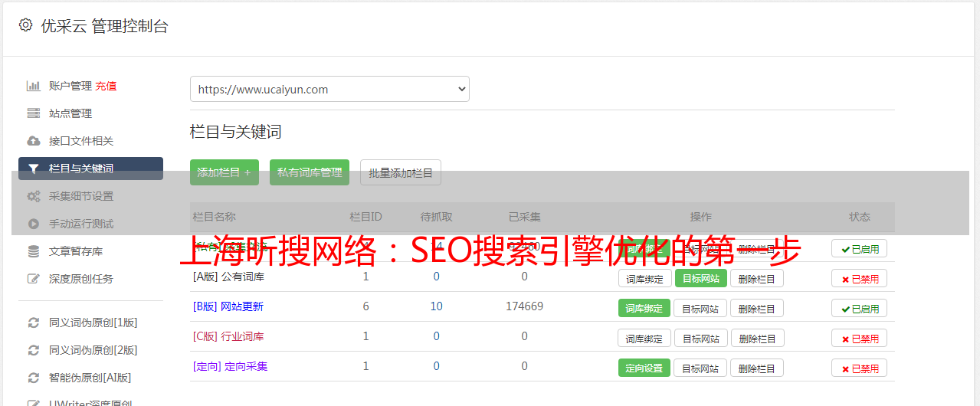
Task: Click the 添加栏目 + button
Action: point(225,172)
